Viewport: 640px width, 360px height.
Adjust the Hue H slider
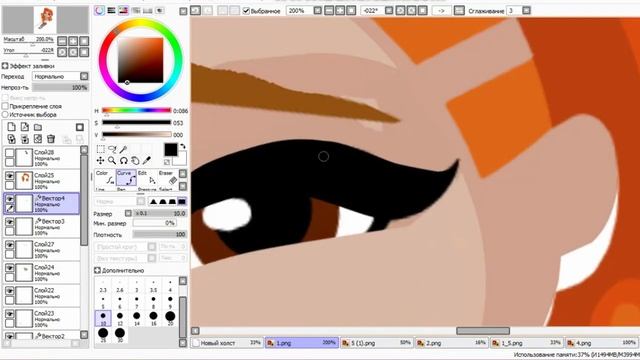coord(136,110)
